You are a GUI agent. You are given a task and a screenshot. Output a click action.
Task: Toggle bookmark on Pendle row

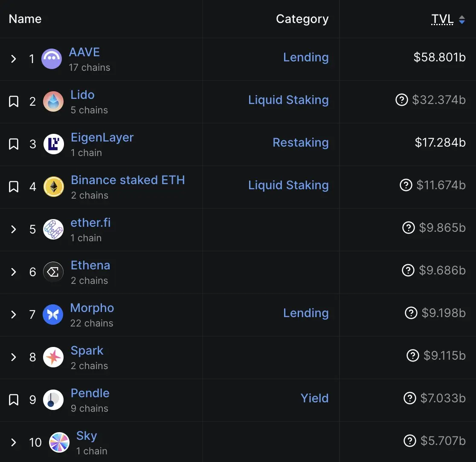point(14,400)
